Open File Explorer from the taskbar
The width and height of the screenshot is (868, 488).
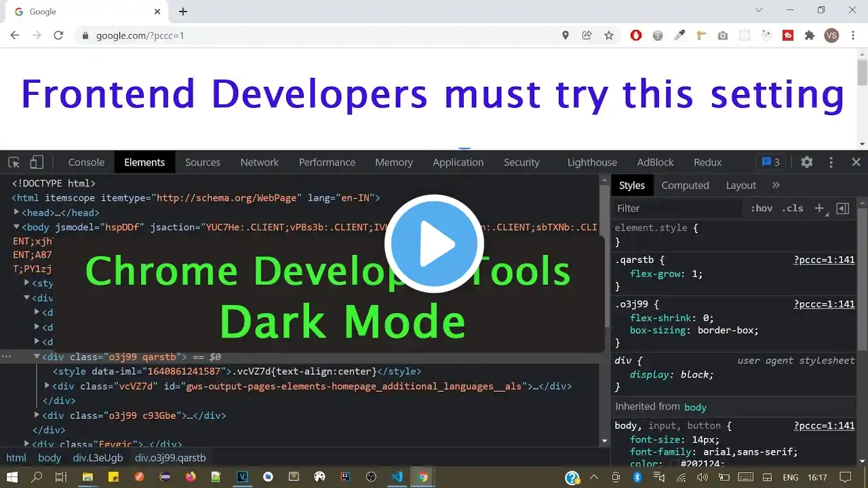87,477
